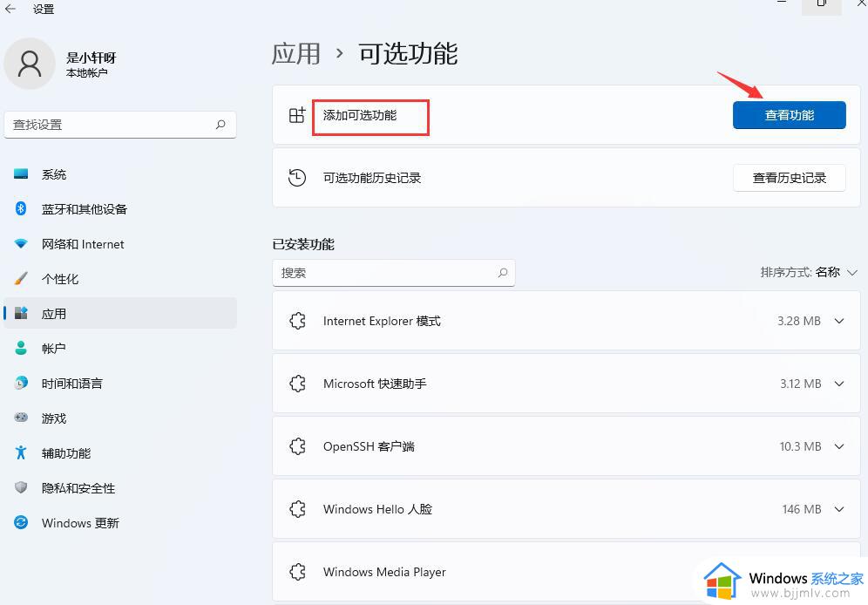Open 个性化 settings category
The width and height of the screenshot is (868, 605).
(120, 278)
